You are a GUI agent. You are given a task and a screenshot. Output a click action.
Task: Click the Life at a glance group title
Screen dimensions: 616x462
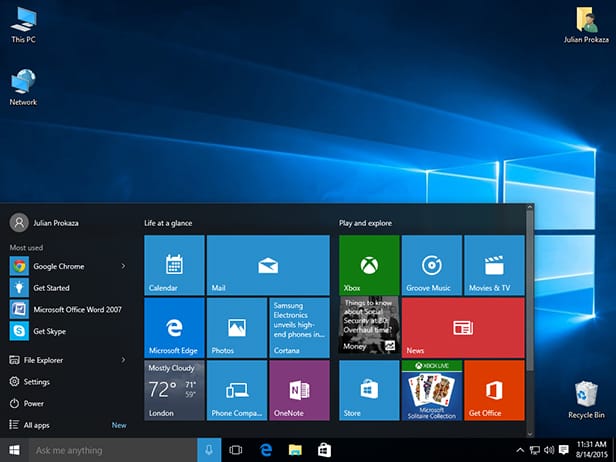[x=168, y=223]
